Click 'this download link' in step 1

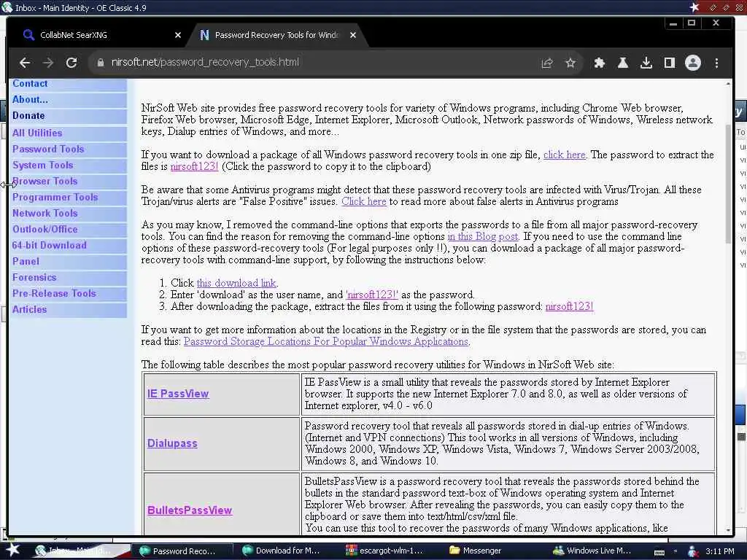pos(237,284)
